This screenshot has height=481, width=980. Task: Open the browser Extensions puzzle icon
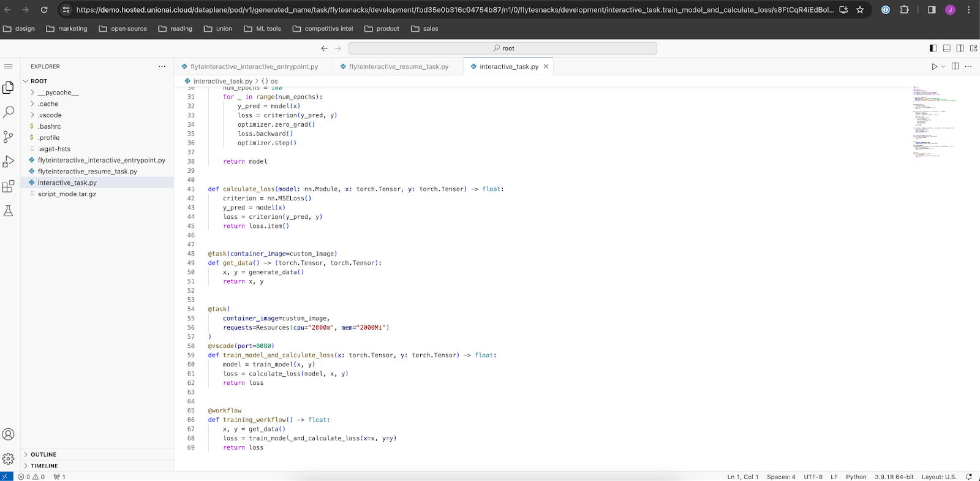[x=905, y=10]
